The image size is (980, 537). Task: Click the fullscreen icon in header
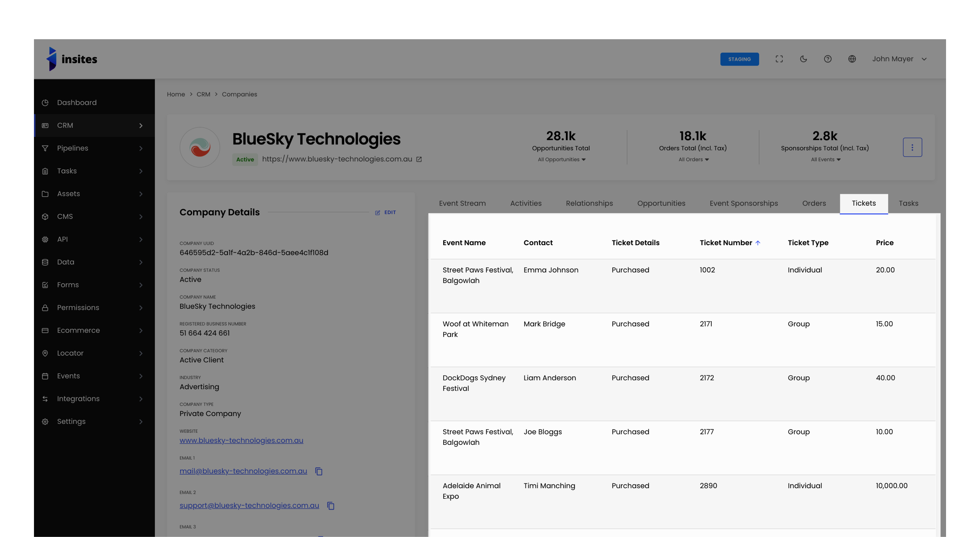[779, 59]
